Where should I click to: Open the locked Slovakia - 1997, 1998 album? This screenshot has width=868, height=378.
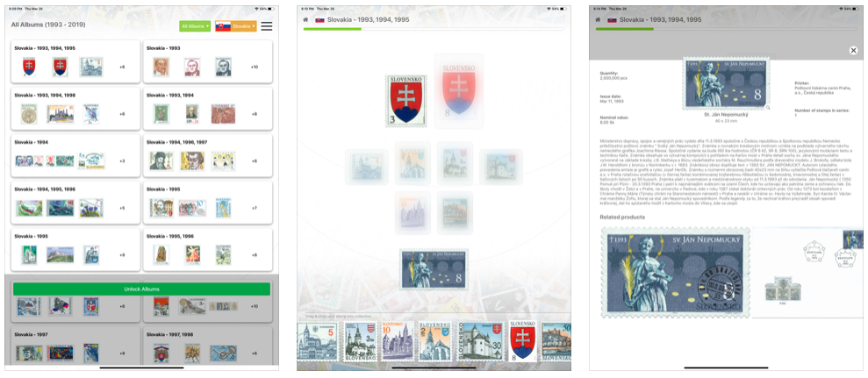pos(208,346)
